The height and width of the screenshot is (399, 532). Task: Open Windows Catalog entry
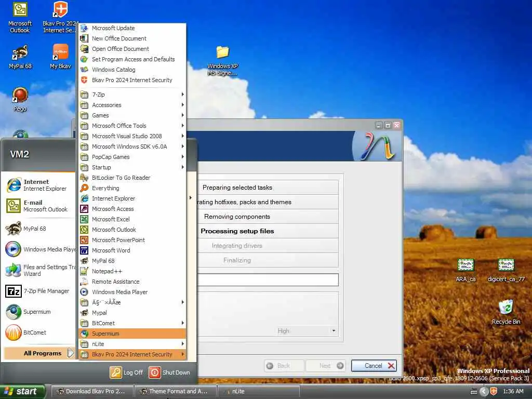132,70
